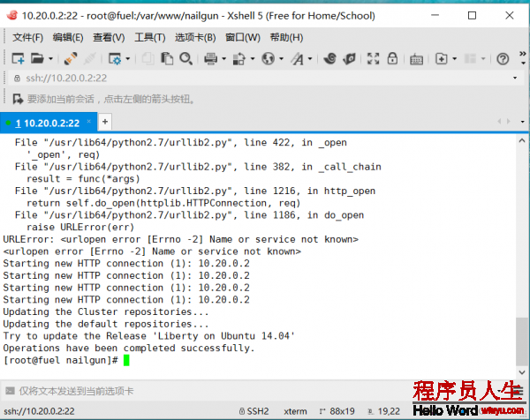
Task: Click the Xshell app icon in title bar
Action: click(12, 15)
